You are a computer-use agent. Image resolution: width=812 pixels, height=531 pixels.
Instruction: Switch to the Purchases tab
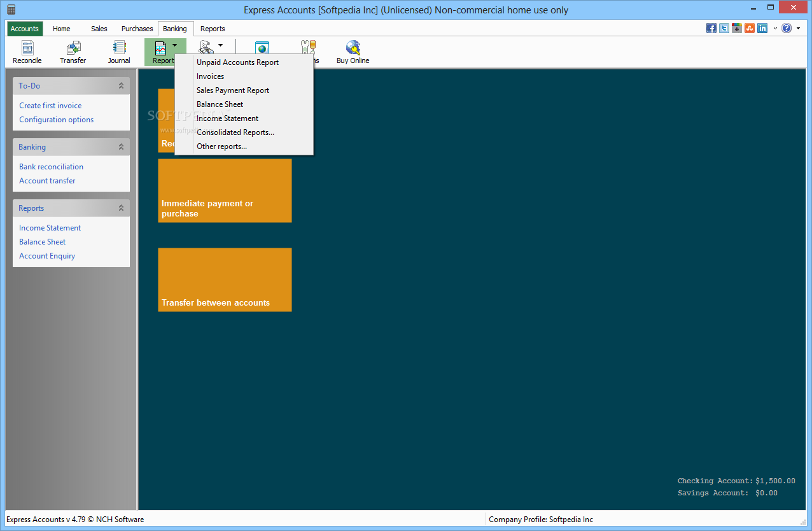tap(137, 29)
